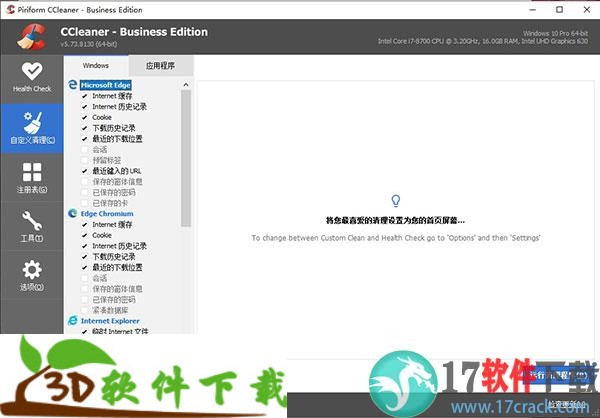Click the CCleaner title bar app icon

pyautogui.click(x=10, y=10)
